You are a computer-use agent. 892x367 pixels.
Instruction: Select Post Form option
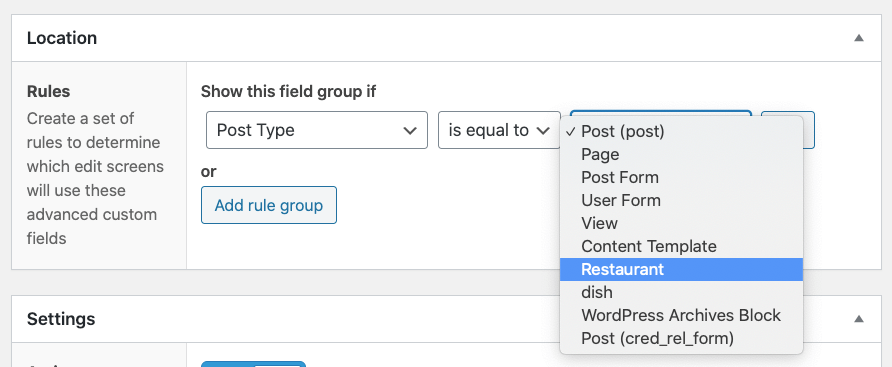coord(682,178)
